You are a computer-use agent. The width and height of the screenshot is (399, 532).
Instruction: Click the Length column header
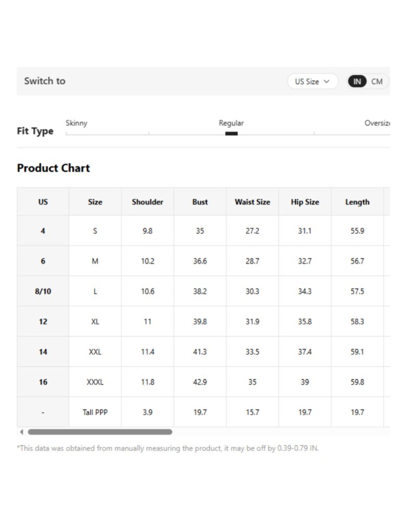(x=358, y=202)
